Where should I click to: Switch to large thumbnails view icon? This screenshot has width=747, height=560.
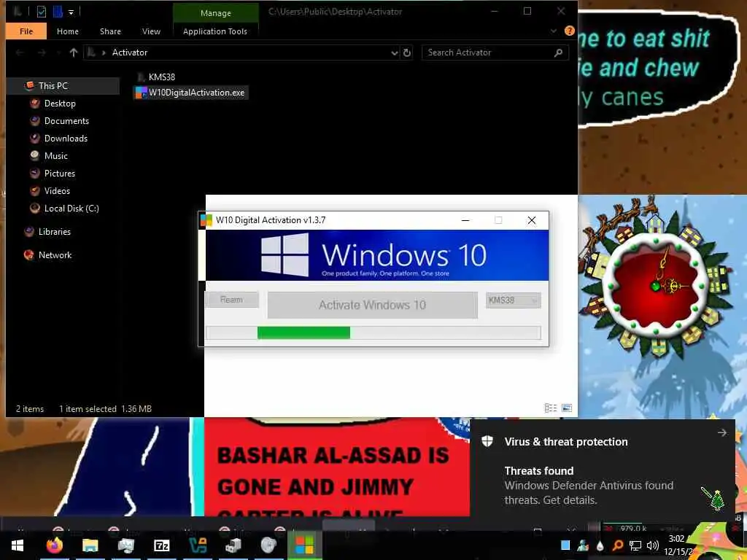[566, 408]
